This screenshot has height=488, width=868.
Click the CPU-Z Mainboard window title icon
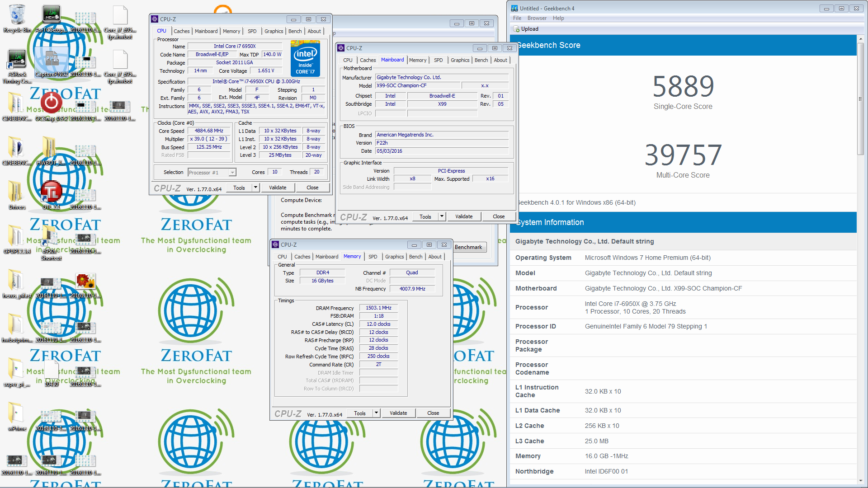point(341,48)
